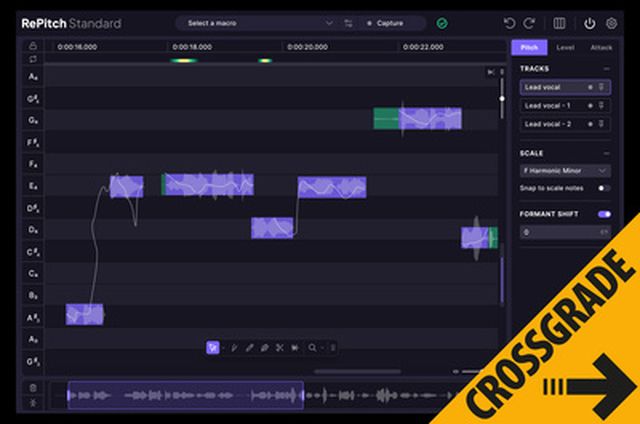
Task: Open the F Harmonic Minor scale dropdown
Action: tap(565, 171)
